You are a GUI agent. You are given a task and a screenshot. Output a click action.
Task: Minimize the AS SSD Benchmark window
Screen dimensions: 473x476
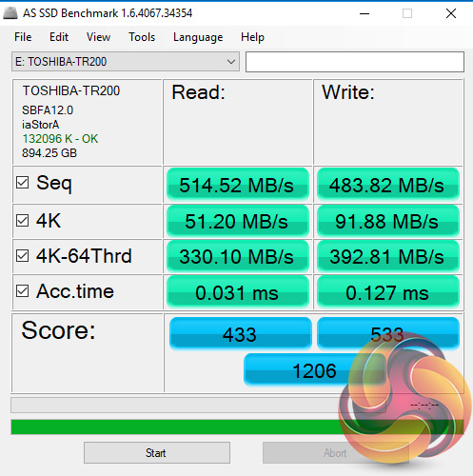[365, 13]
